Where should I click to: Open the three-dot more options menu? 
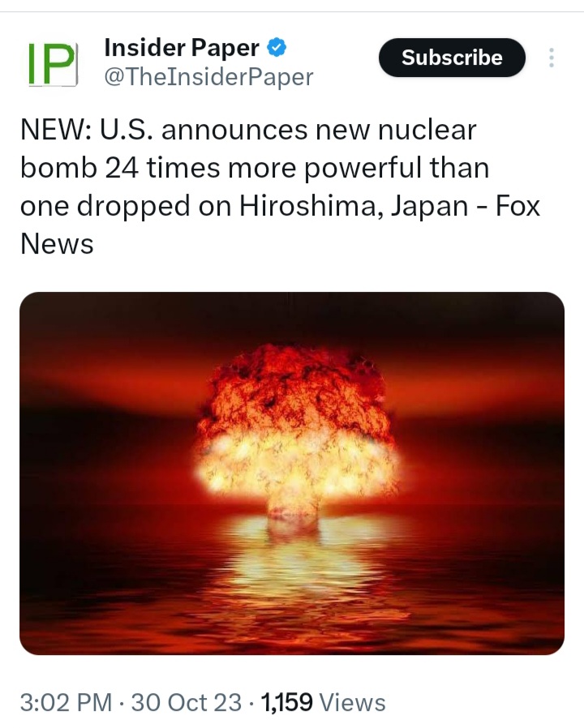(551, 58)
